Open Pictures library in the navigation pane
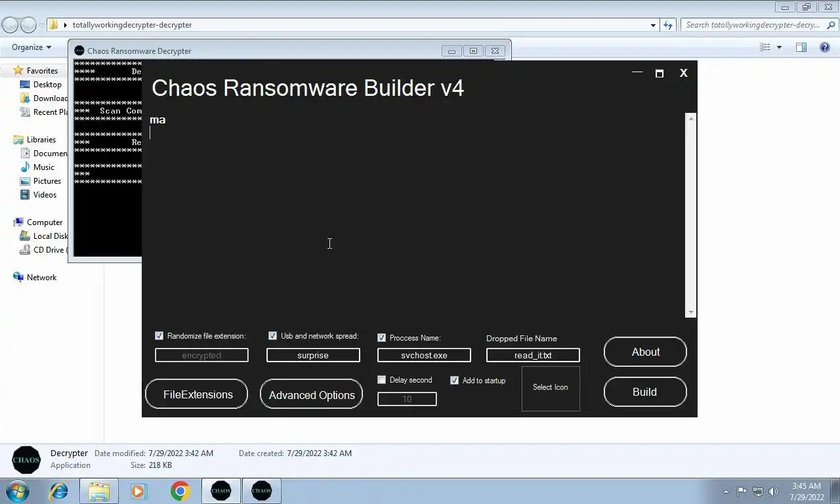 [47, 181]
